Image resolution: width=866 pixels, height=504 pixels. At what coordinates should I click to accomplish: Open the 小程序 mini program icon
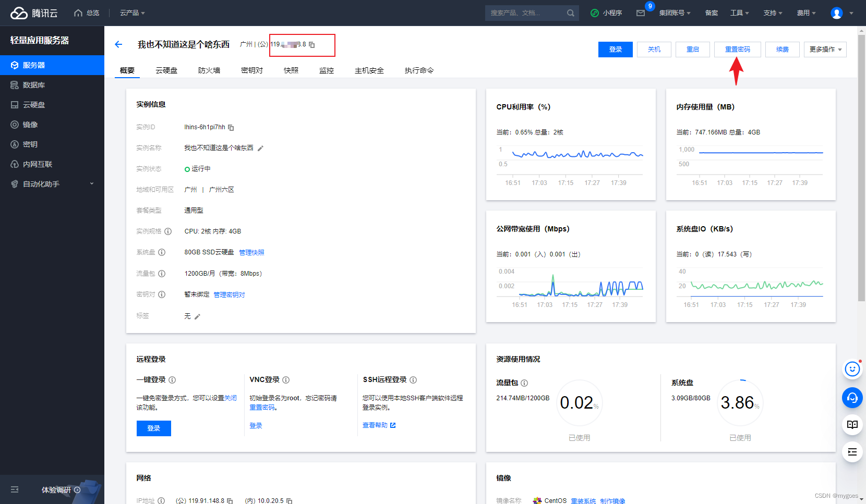(594, 13)
